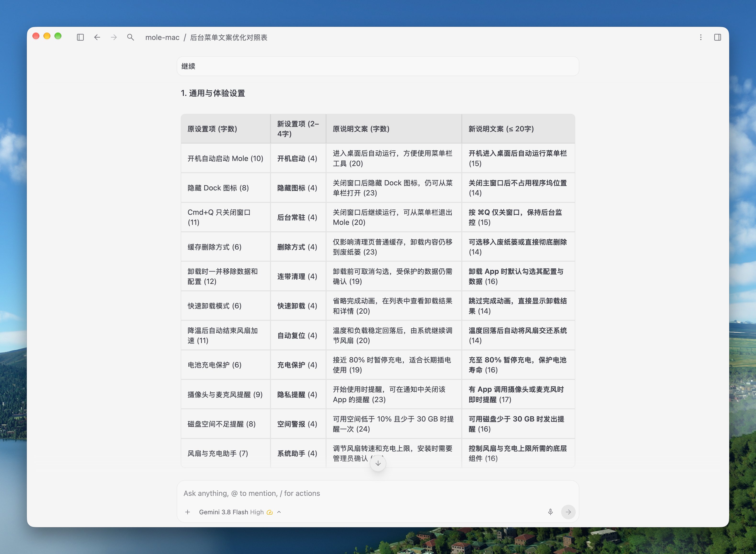Focus the Ask anything input field
The width and height of the screenshot is (756, 554).
(x=378, y=493)
